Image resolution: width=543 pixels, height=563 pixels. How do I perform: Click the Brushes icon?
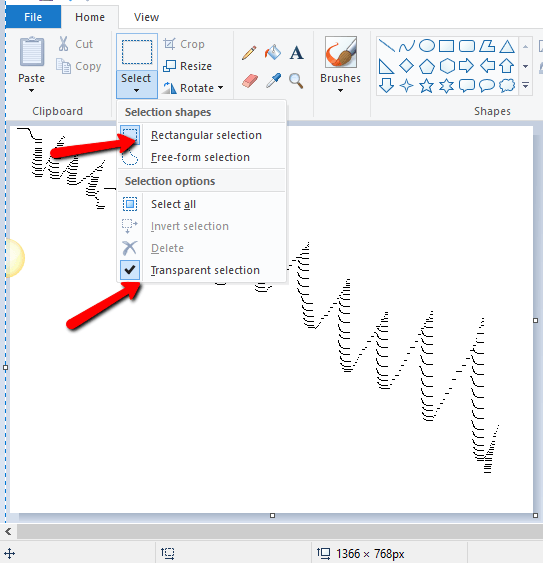coord(340,52)
